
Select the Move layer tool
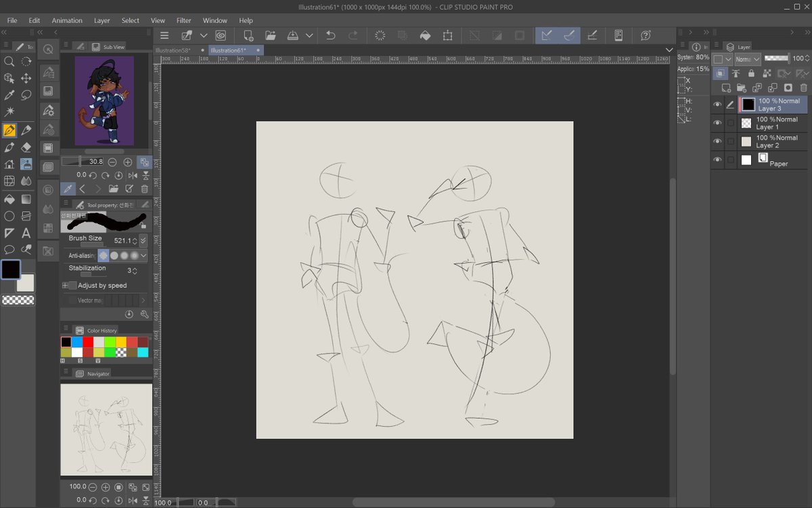pos(26,78)
